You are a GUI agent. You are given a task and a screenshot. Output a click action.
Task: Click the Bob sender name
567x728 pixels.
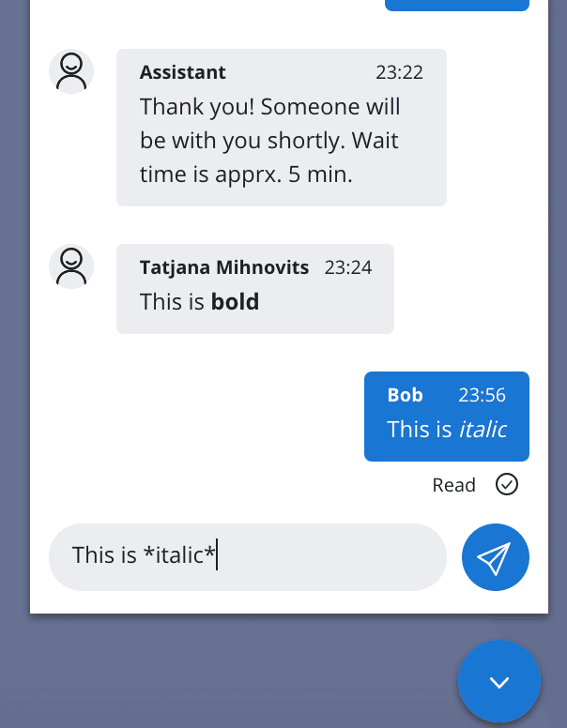tap(406, 395)
